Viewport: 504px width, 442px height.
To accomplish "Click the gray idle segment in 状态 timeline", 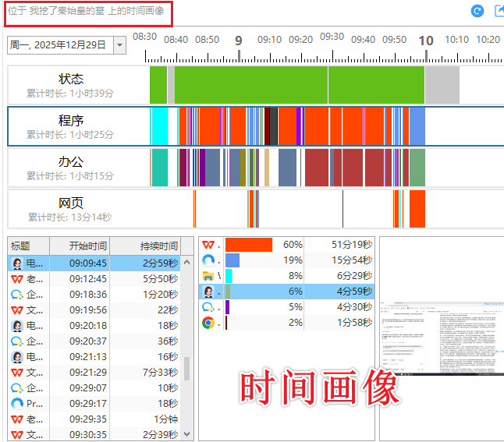I will (x=442, y=84).
